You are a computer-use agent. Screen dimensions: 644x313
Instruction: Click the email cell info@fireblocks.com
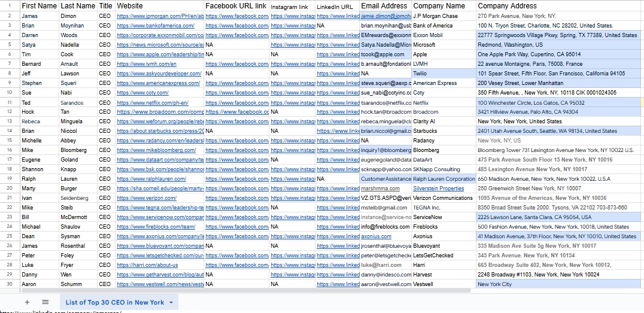pos(385,227)
